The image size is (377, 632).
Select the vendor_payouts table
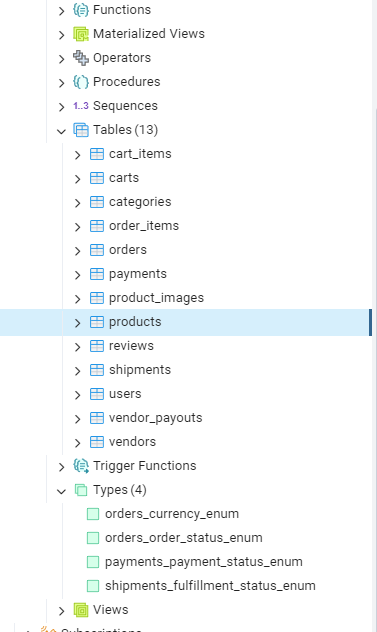156,418
